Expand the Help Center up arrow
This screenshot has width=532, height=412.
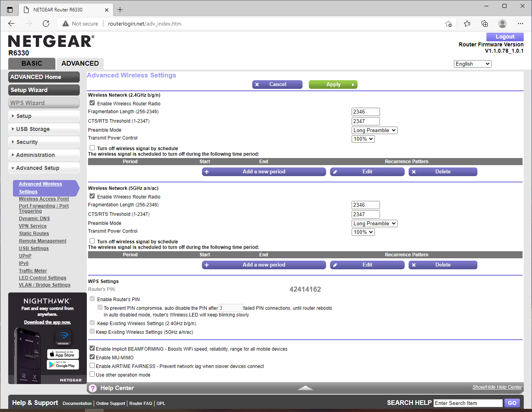[x=305, y=388]
